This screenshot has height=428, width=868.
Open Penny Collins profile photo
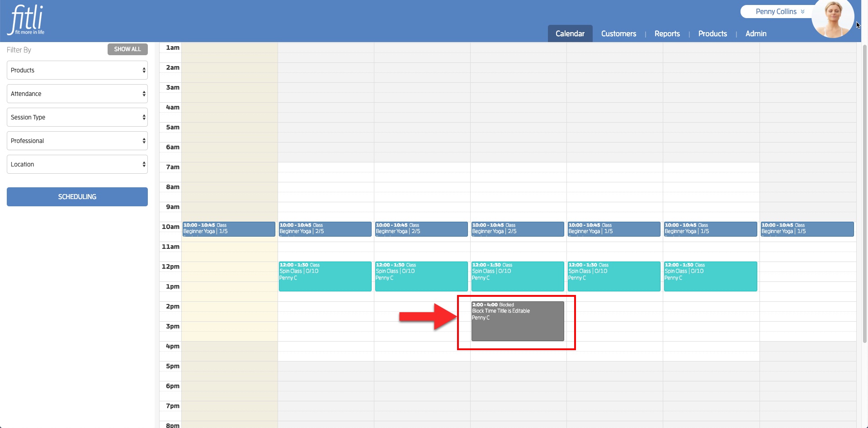[x=833, y=19]
